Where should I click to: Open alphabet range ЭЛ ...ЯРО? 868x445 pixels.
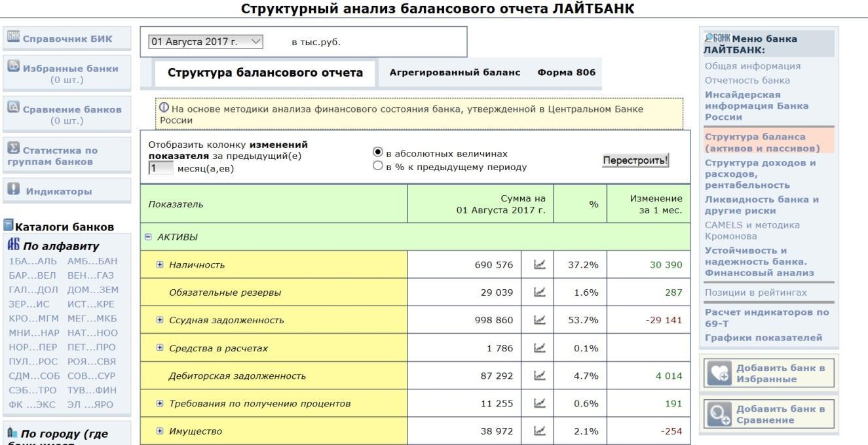click(91, 404)
